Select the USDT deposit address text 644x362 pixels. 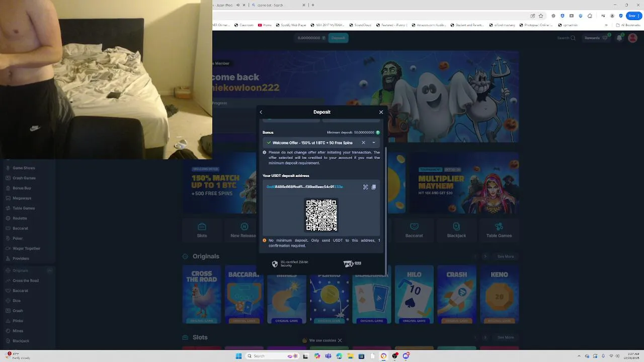[x=304, y=187]
